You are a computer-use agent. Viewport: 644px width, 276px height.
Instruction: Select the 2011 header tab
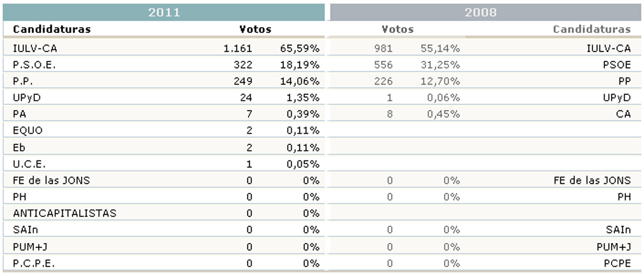click(x=164, y=12)
